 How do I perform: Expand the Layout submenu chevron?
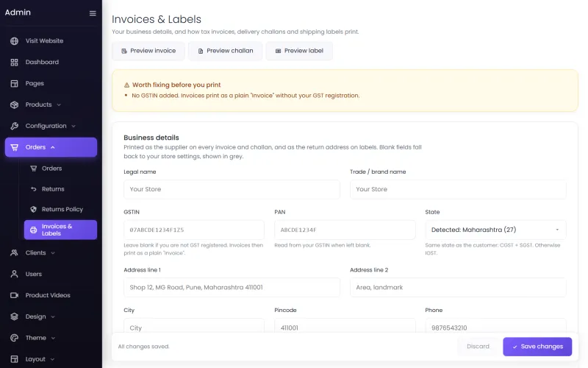coord(52,359)
